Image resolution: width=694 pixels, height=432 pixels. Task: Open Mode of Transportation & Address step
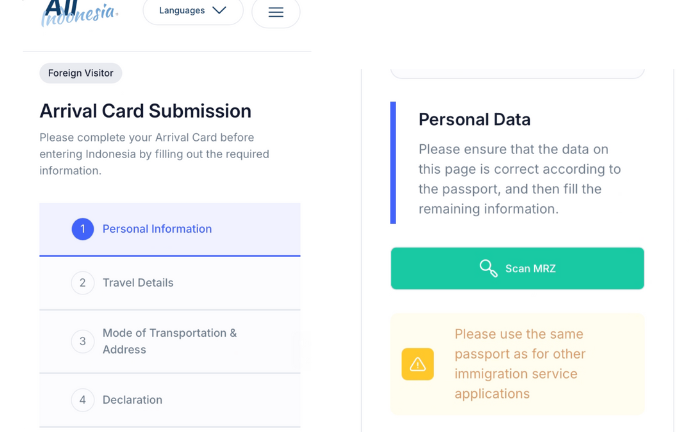pyautogui.click(x=170, y=341)
